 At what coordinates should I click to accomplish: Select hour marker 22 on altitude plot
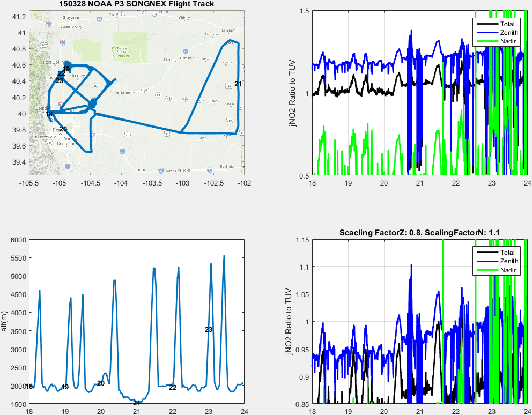tap(173, 387)
